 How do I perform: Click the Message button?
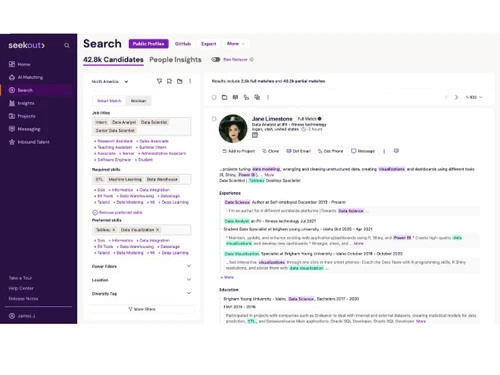[x=363, y=151]
